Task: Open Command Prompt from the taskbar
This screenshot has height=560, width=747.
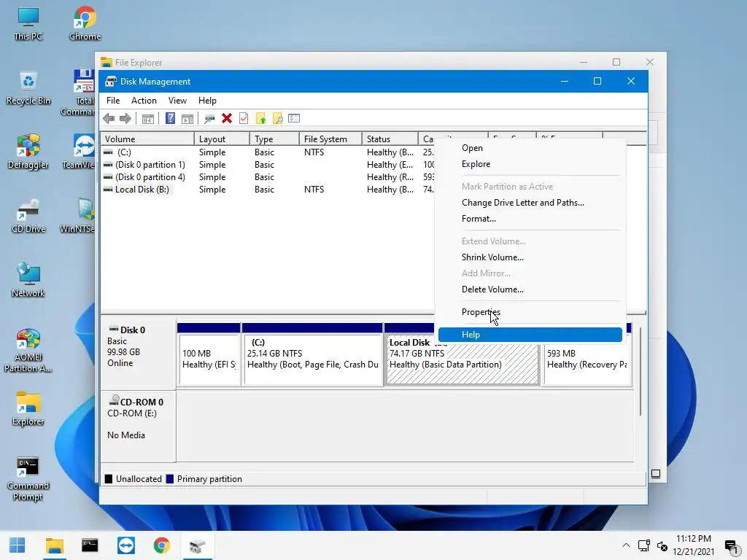Action: 90,545
